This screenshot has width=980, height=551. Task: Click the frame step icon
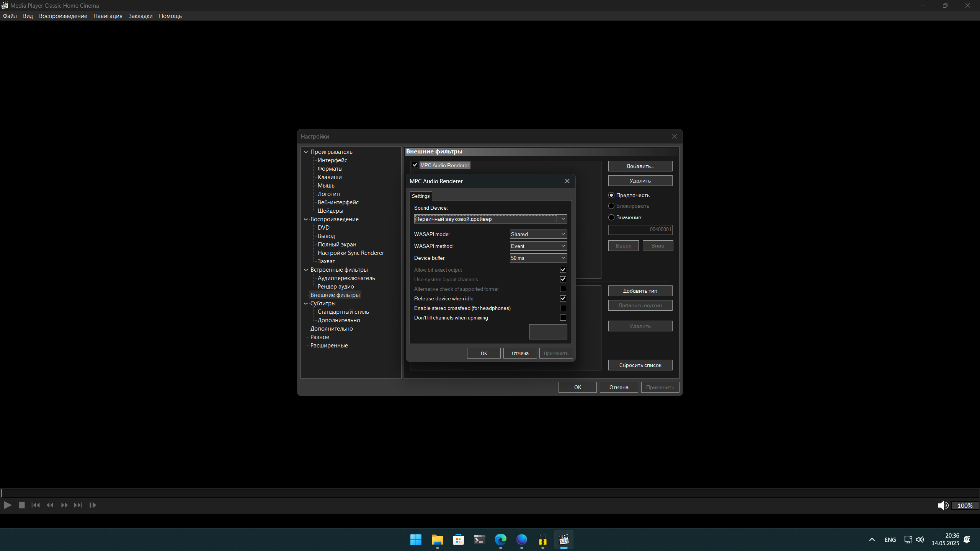[93, 505]
